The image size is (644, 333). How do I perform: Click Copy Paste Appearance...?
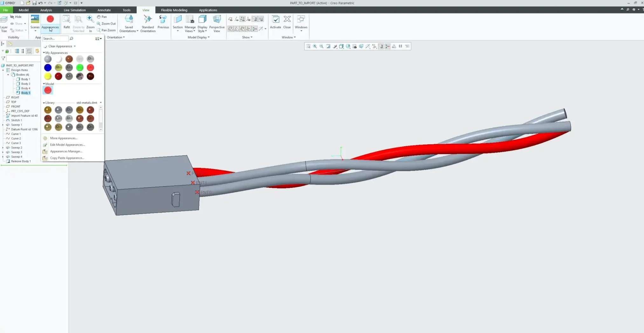(67, 158)
